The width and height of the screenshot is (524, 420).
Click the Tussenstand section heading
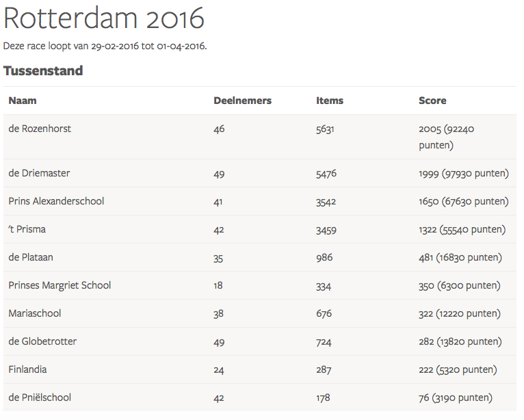click(x=43, y=70)
